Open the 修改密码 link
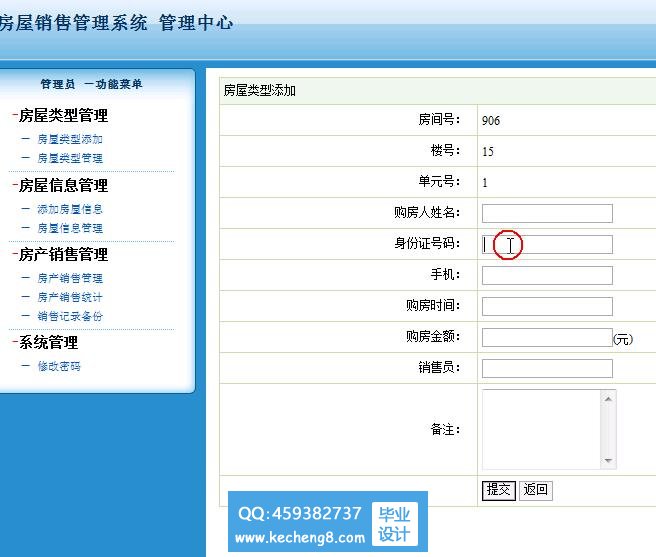The image size is (656, 557). click(x=59, y=367)
